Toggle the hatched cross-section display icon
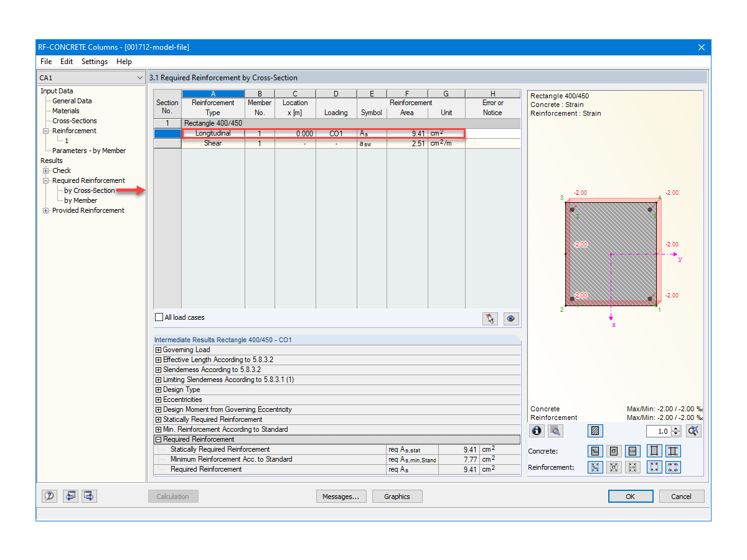747x560 pixels. [595, 431]
